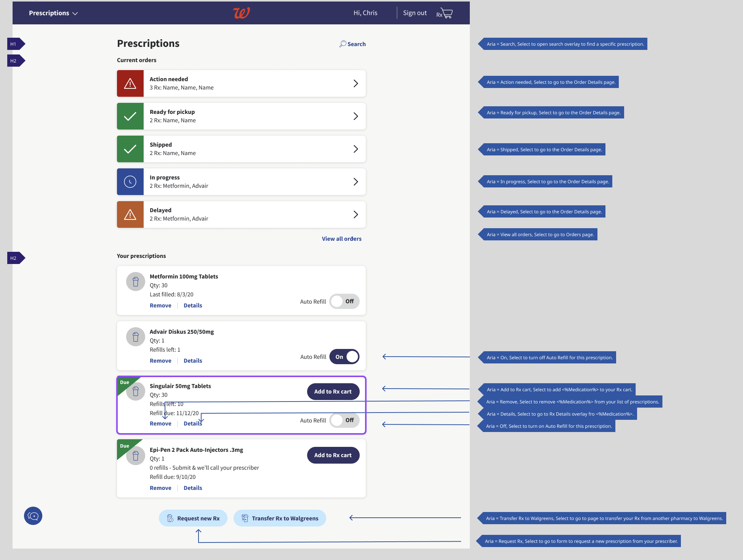Turn off Auto Refill for Advair Diskus

click(344, 357)
